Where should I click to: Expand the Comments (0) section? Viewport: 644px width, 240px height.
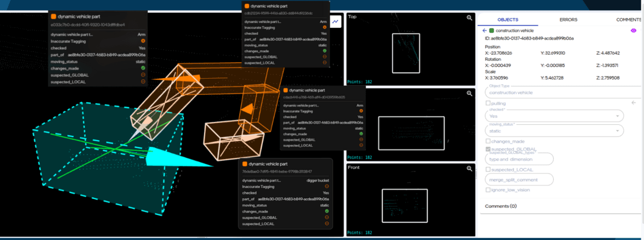[x=501, y=206]
